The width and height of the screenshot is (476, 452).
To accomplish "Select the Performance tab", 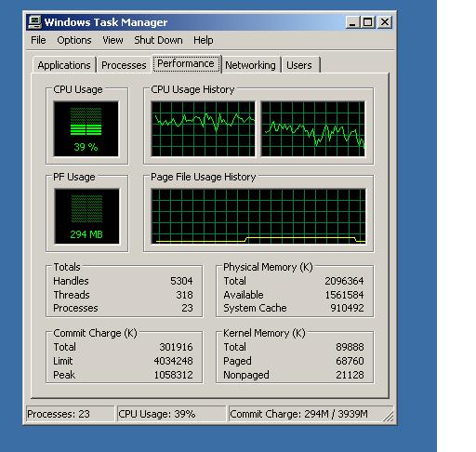I will point(186,64).
